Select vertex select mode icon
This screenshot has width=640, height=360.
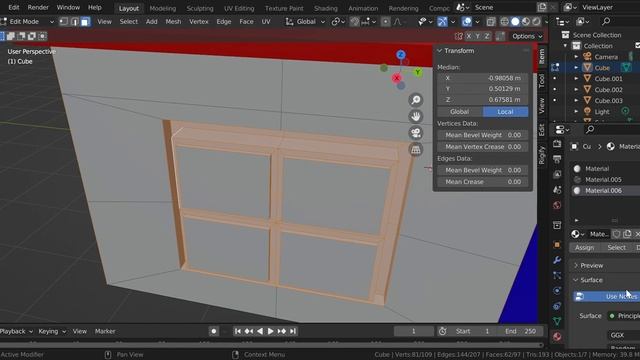pos(64,22)
